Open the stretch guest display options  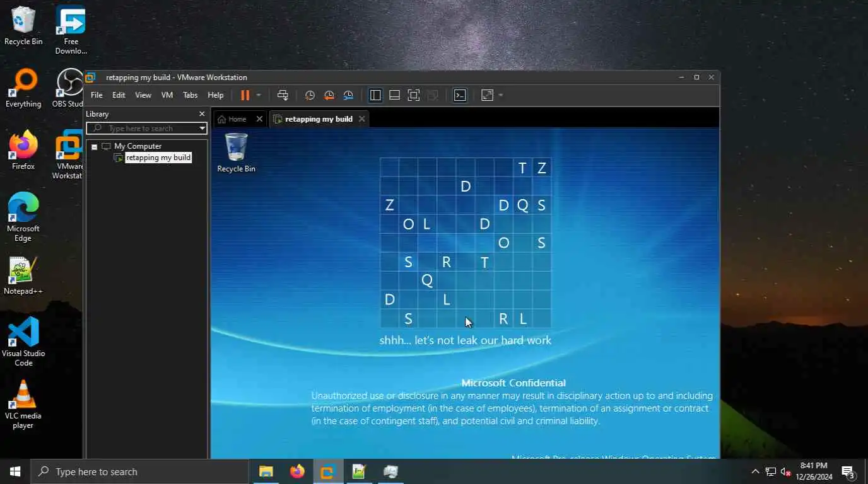tap(487, 95)
